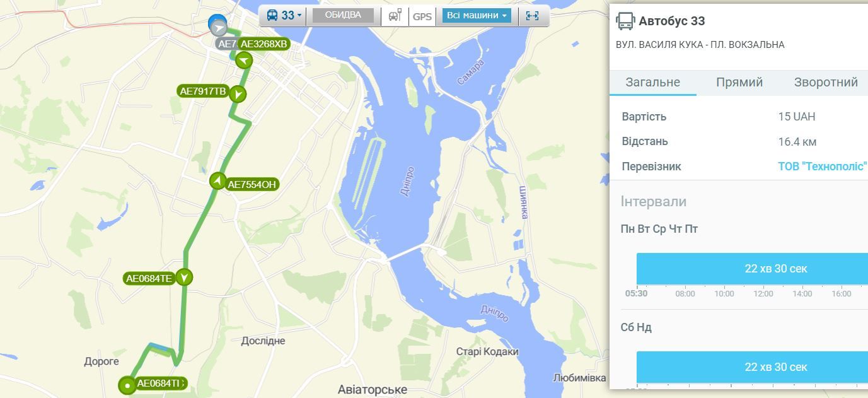This screenshot has height=398, width=868.
Task: Open the bus route 33 selector dropdown
Action: [x=284, y=16]
